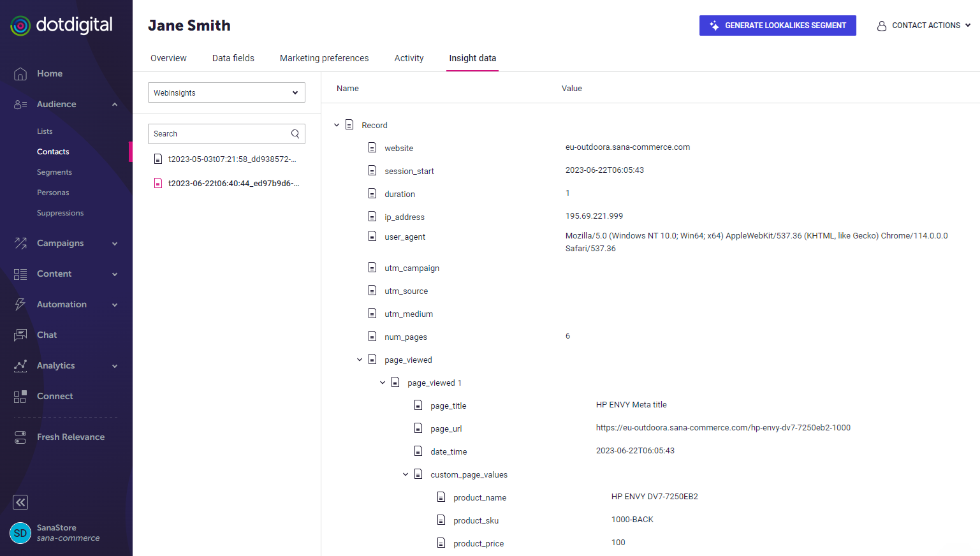980x556 pixels.
Task: Click the Audience people icon
Action: click(20, 105)
